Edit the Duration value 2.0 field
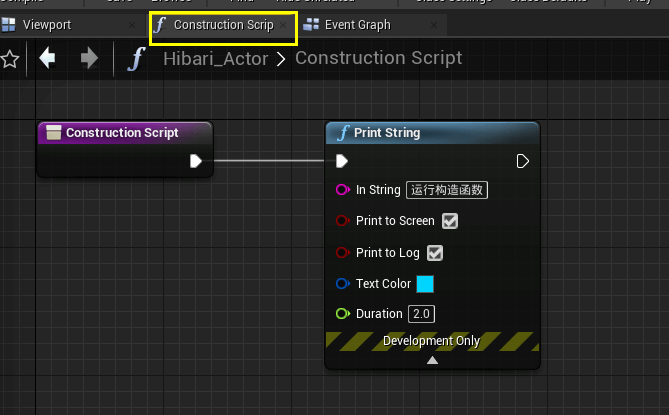669x415 pixels. (422, 314)
